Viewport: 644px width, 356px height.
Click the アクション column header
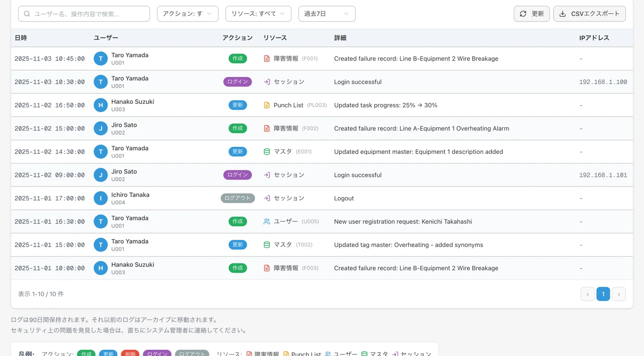(237, 38)
